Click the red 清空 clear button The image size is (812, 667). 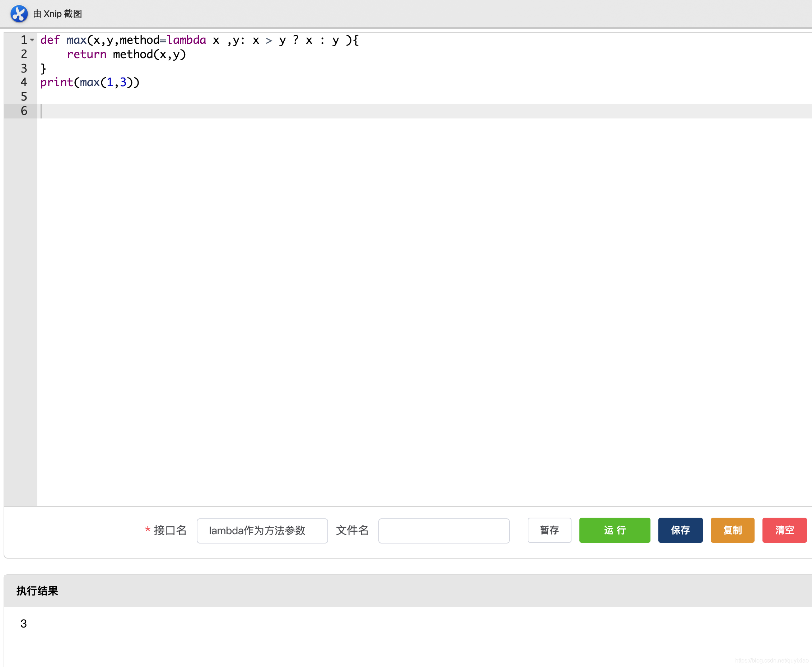tap(784, 530)
